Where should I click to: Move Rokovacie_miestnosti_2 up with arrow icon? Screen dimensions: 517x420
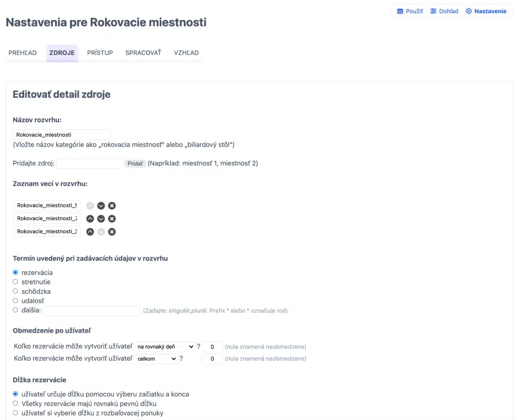pyautogui.click(x=90, y=219)
